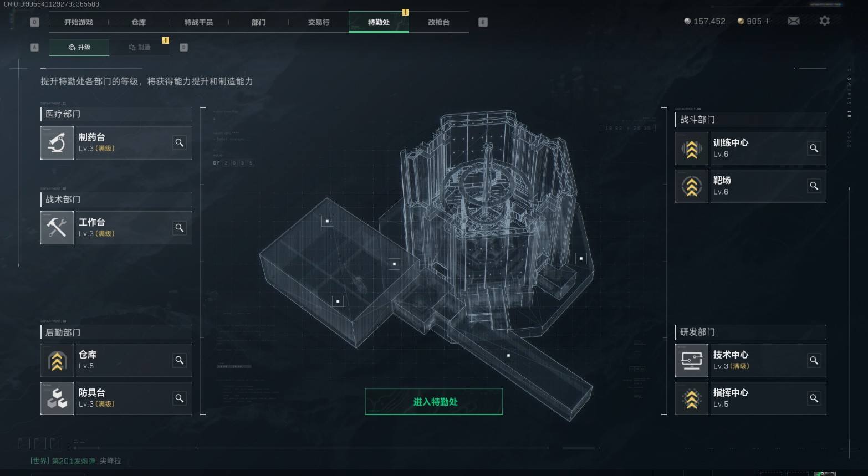Click the 防具台 cubes icon
Screen dimensions: 868x476
click(x=57, y=398)
